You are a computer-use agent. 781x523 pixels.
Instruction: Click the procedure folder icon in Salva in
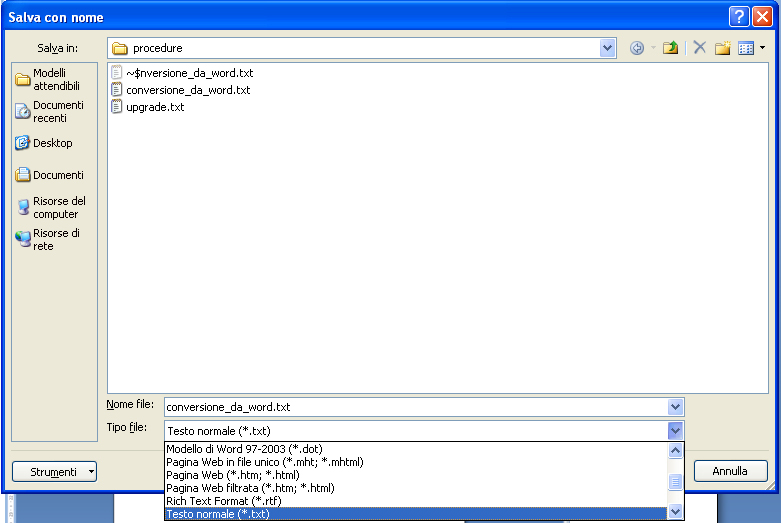(x=120, y=48)
